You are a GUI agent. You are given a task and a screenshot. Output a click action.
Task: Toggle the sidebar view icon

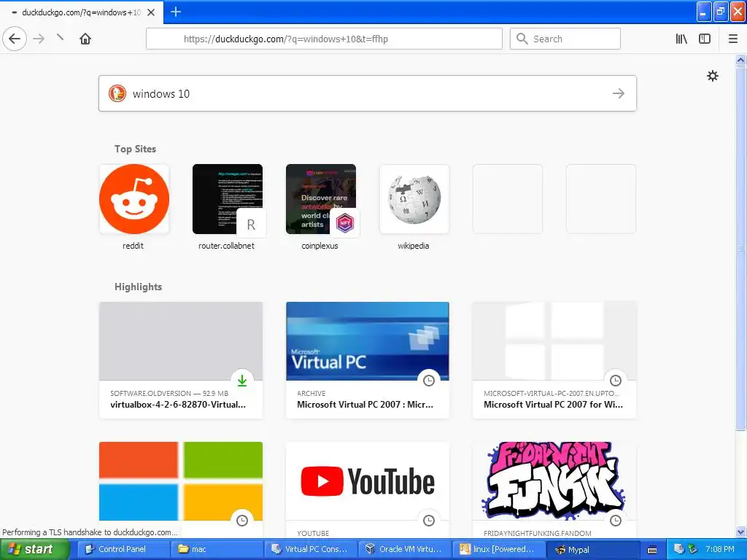tap(705, 39)
